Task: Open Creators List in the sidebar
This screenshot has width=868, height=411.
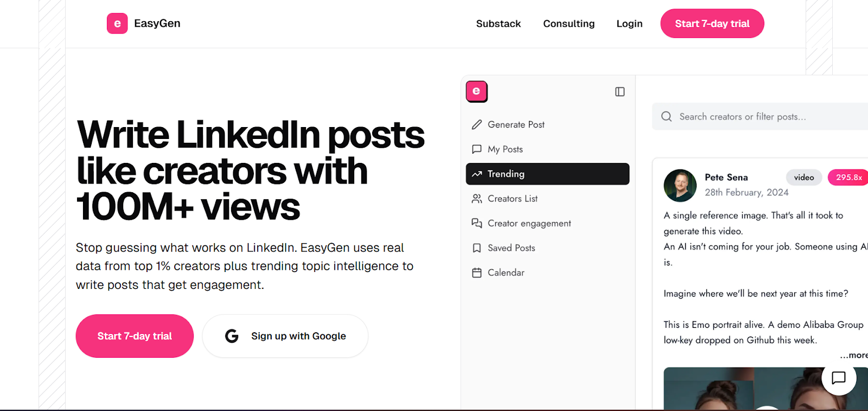Action: 547,199
